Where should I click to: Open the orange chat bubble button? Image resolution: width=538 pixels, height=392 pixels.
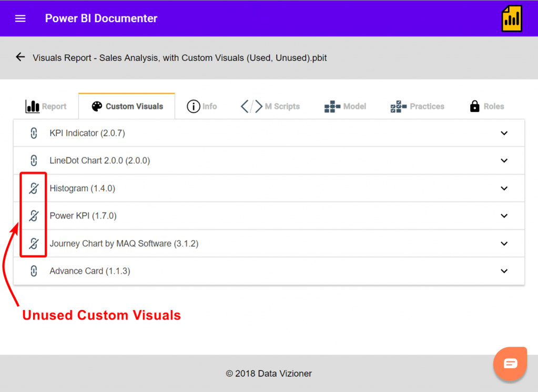(510, 364)
